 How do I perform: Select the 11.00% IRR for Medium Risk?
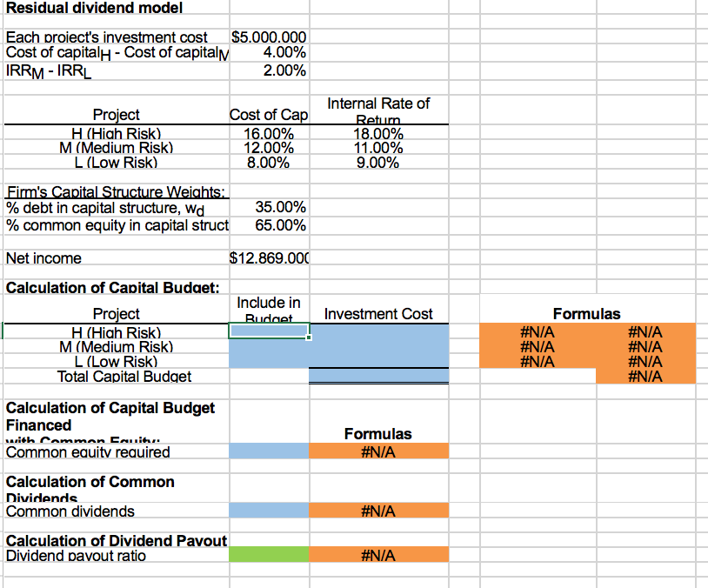[378, 148]
